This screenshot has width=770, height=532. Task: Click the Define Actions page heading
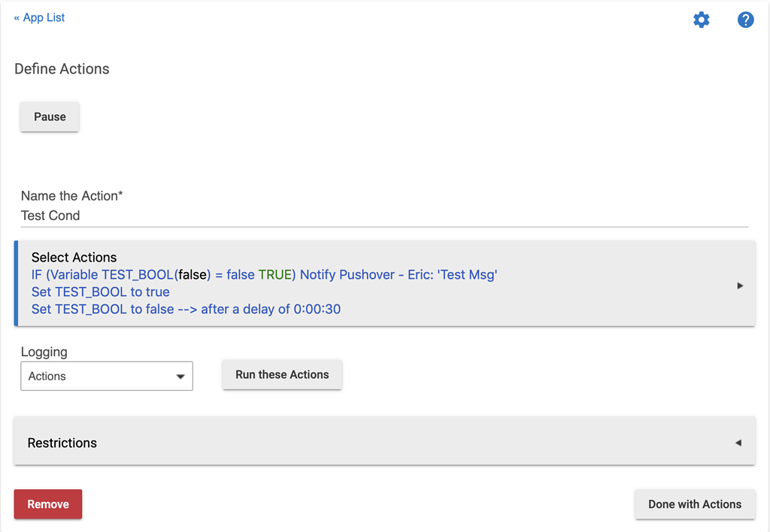[62, 68]
